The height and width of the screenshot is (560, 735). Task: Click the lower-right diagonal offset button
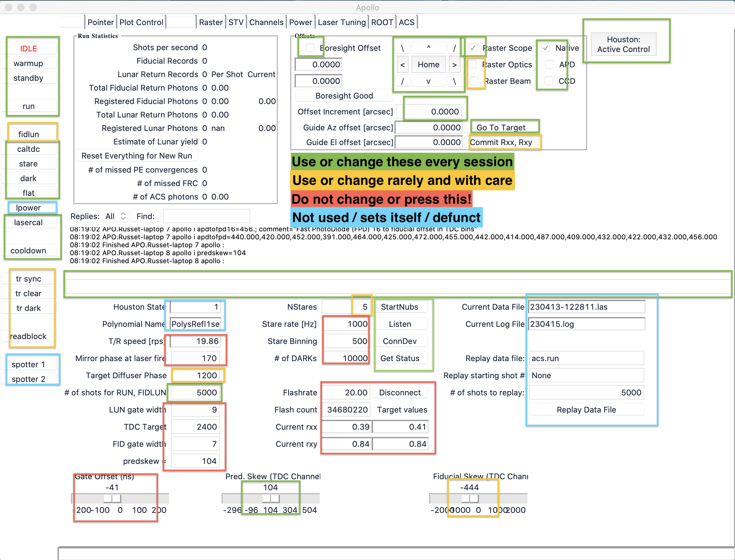454,81
